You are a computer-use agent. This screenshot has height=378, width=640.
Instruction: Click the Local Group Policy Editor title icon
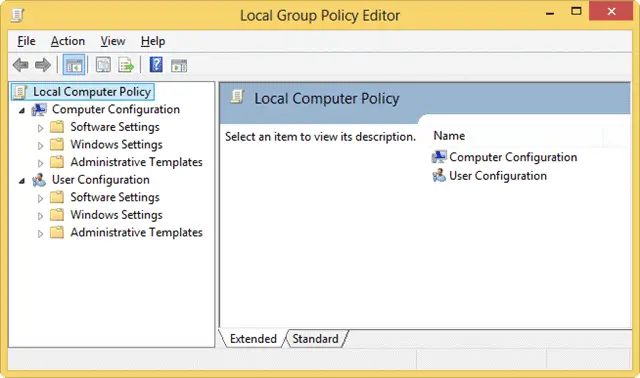(x=17, y=16)
